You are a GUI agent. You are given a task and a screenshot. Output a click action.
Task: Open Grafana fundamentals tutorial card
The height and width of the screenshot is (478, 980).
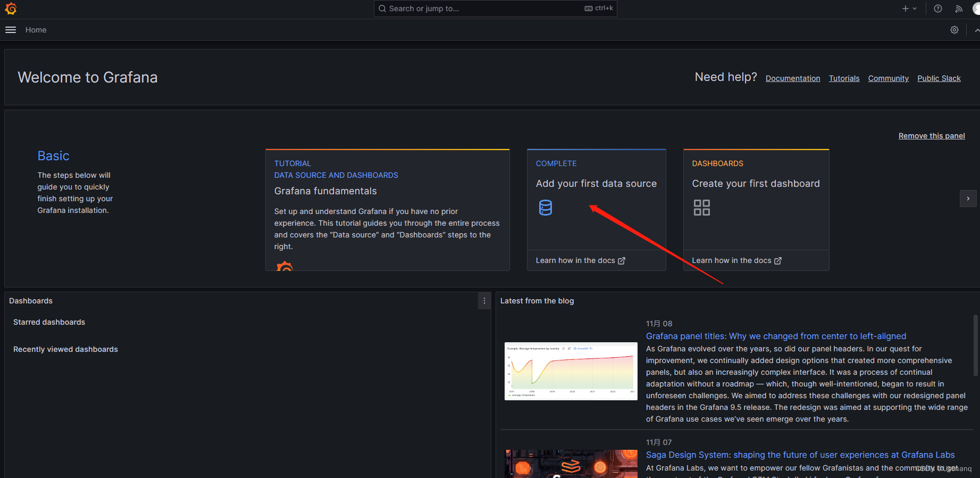387,210
